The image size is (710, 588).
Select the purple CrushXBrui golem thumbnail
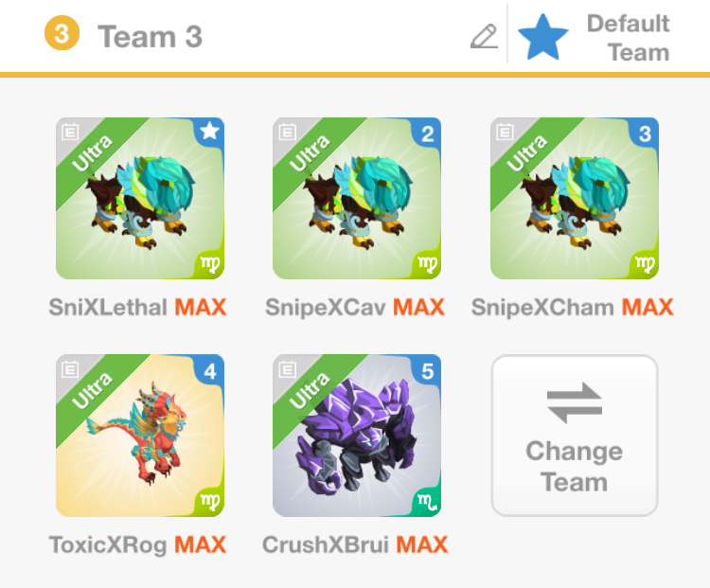[357, 436]
